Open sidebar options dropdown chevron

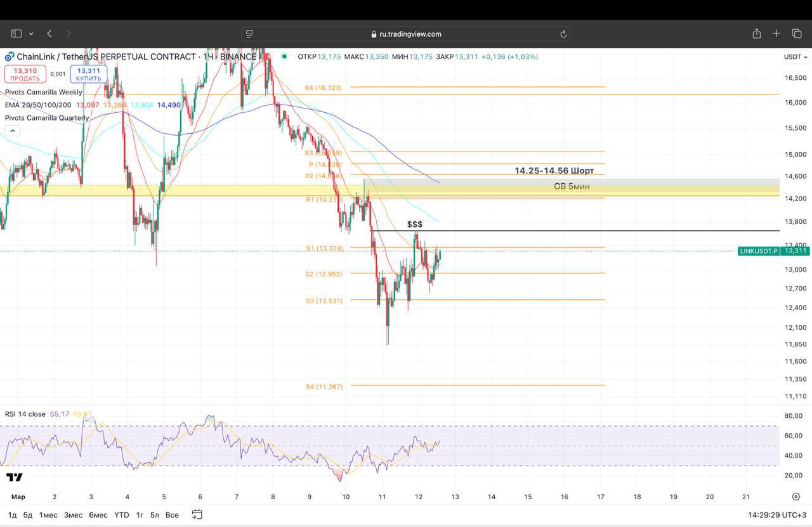31,34
